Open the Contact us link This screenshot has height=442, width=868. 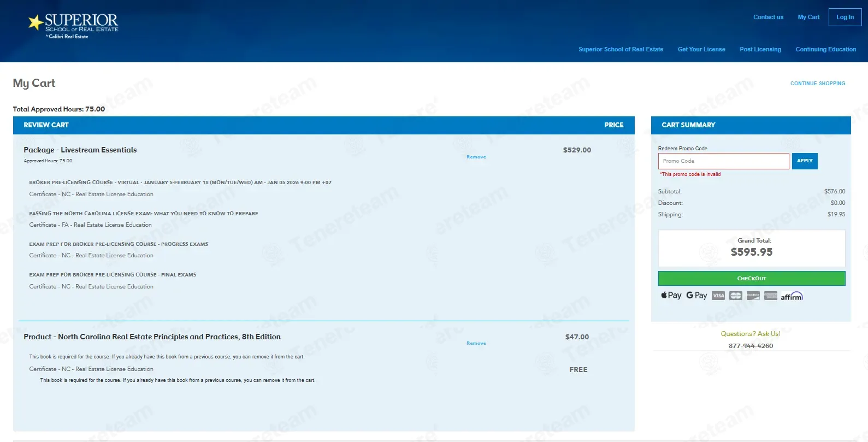tap(768, 17)
